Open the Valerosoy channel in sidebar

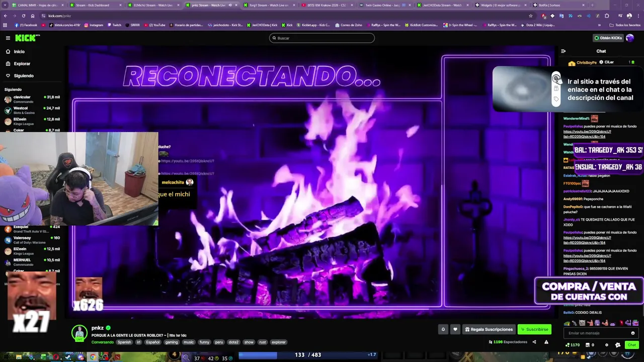[x=32, y=240]
